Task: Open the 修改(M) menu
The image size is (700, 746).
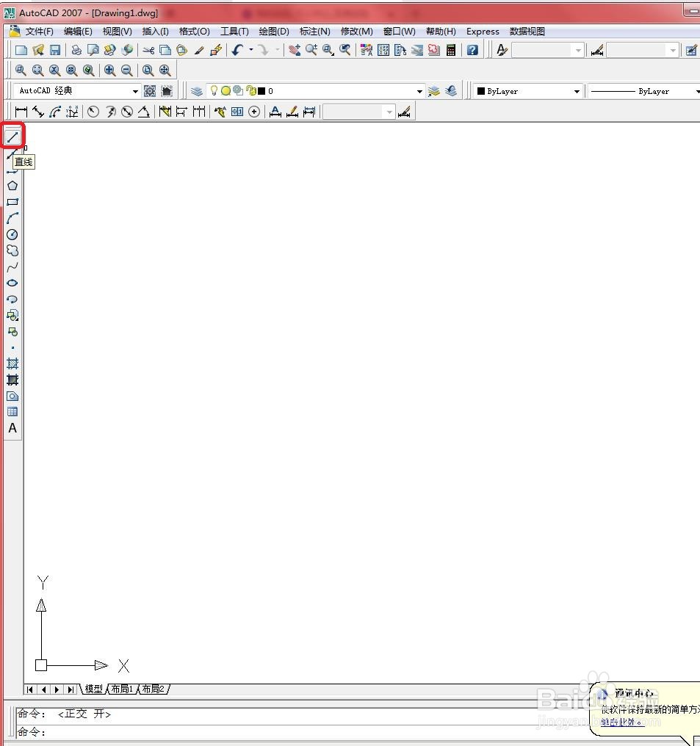Action: tap(357, 32)
